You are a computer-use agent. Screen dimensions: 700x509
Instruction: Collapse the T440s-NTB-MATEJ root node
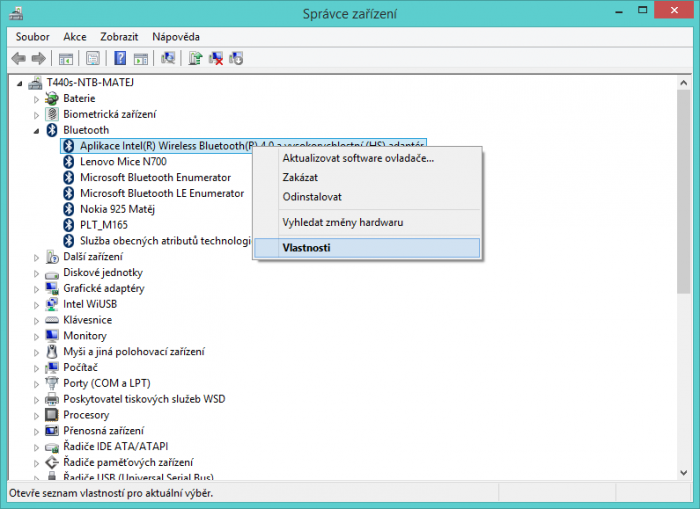coord(22,83)
